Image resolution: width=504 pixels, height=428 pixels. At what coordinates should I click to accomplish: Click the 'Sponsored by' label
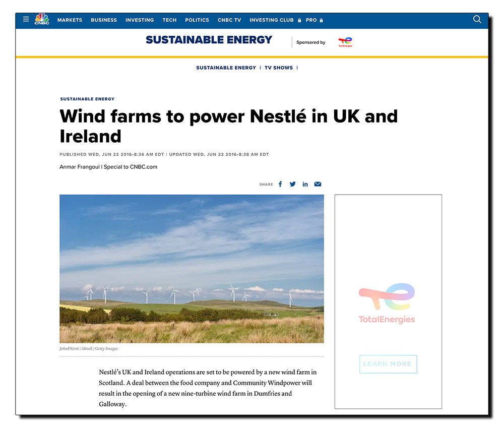(311, 42)
